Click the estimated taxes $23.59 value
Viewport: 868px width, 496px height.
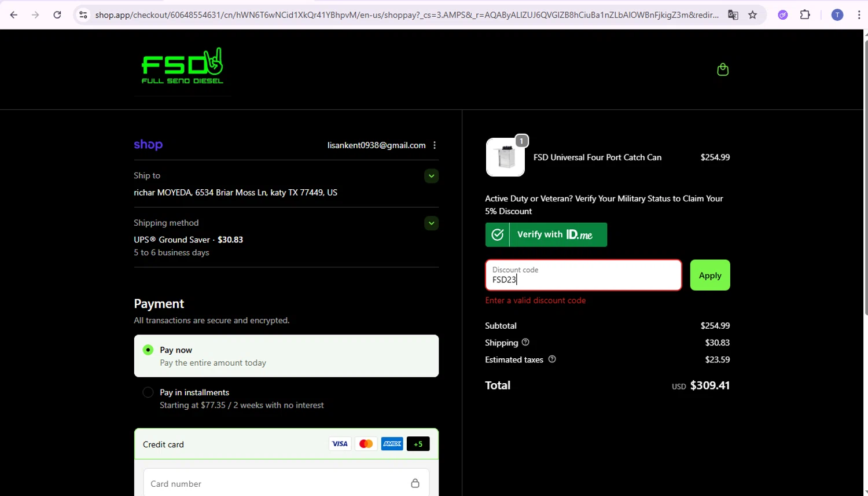click(717, 359)
